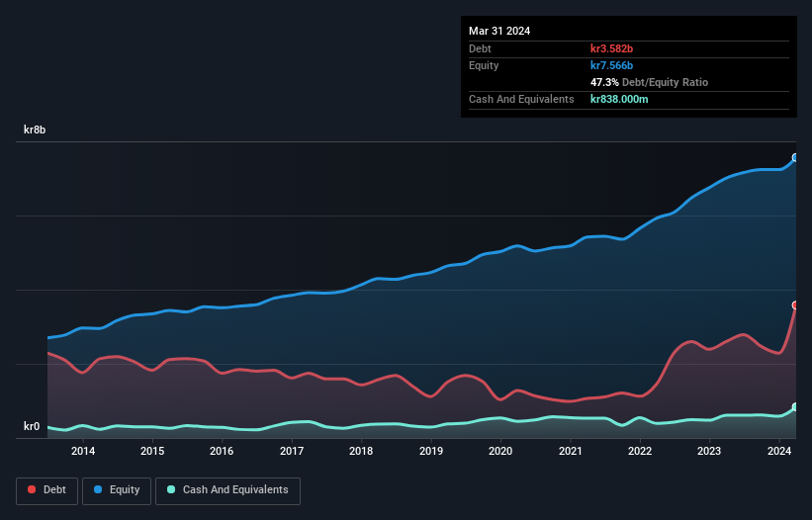Select the Debt endpoint marker on chart
This screenshot has width=812, height=520.
click(795, 305)
